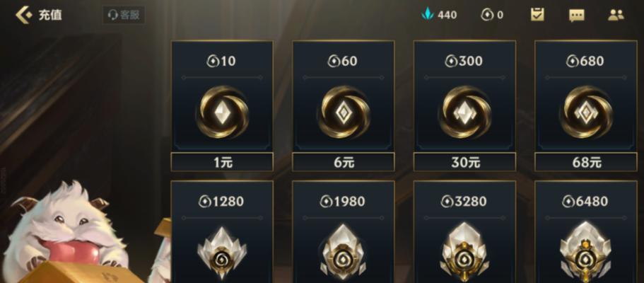Choose the 1980 coin crystal pack
644x283 pixels.
click(344, 232)
